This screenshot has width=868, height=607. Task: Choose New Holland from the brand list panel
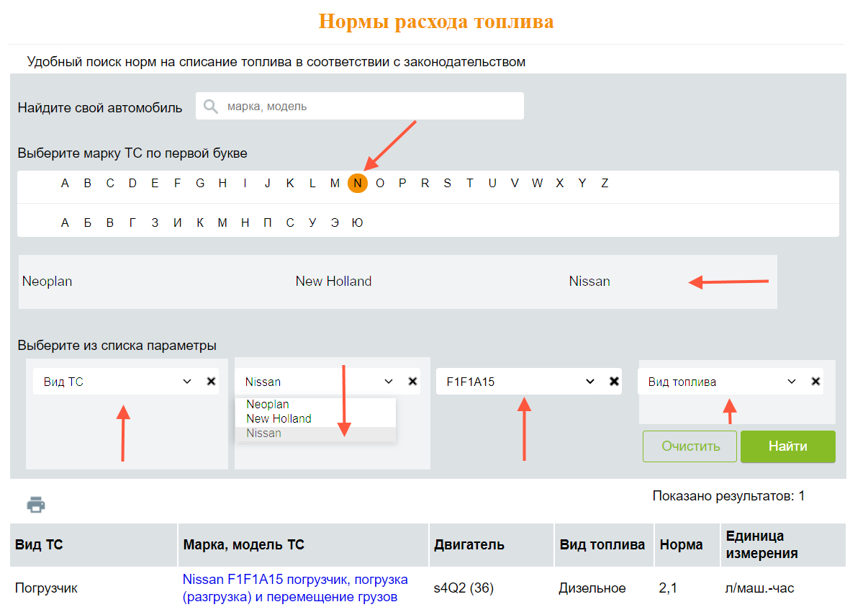333,282
